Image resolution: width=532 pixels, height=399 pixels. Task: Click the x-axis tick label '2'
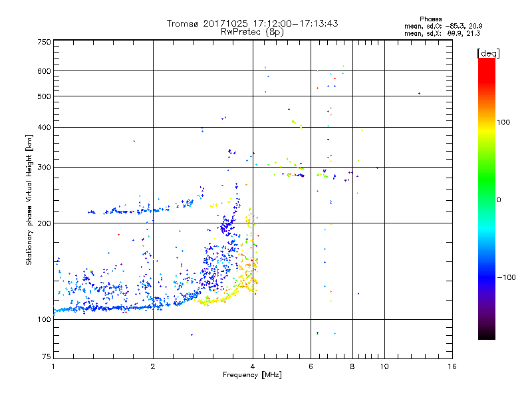[153, 366]
